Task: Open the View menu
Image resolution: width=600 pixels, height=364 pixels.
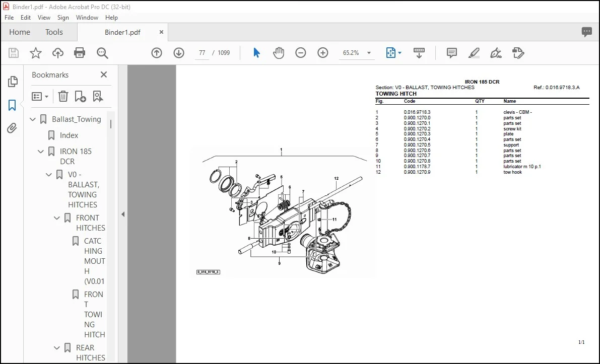Action: click(44, 18)
